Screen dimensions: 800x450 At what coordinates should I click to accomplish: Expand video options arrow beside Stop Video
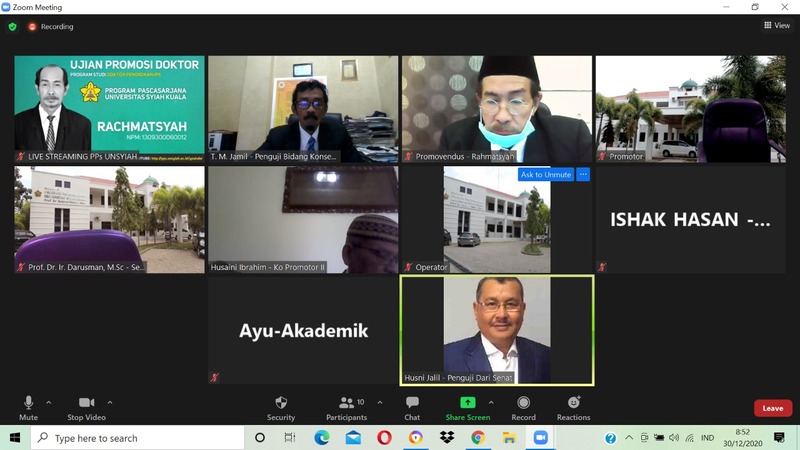coord(110,403)
